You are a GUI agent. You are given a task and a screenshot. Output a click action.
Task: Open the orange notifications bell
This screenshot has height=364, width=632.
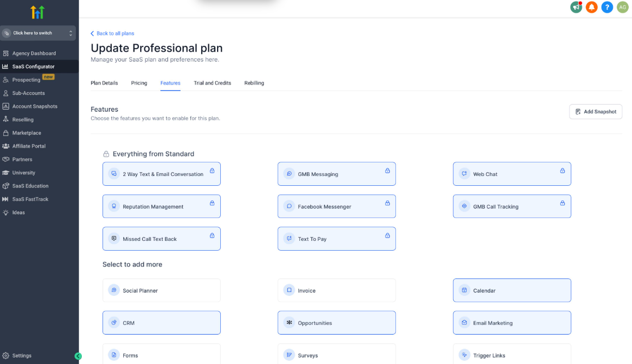point(591,7)
